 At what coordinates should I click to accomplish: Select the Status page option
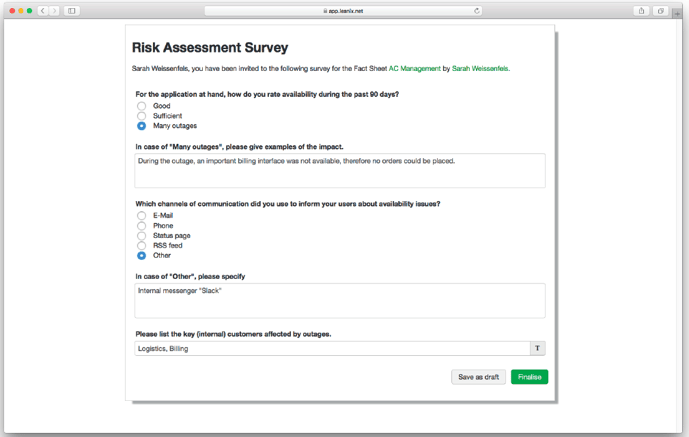pyautogui.click(x=141, y=236)
